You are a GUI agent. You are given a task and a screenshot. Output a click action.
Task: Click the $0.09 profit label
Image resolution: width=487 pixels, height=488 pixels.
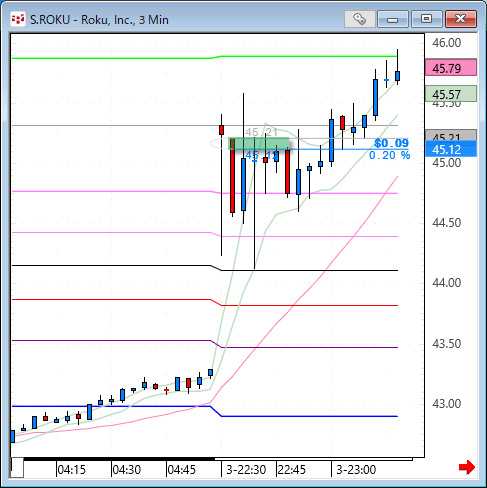[391, 143]
